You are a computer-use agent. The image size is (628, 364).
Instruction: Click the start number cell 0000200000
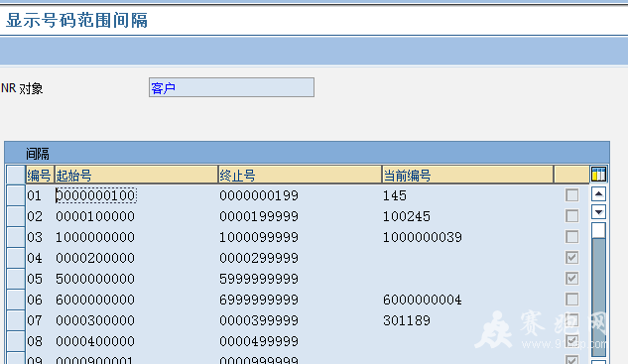point(95,258)
